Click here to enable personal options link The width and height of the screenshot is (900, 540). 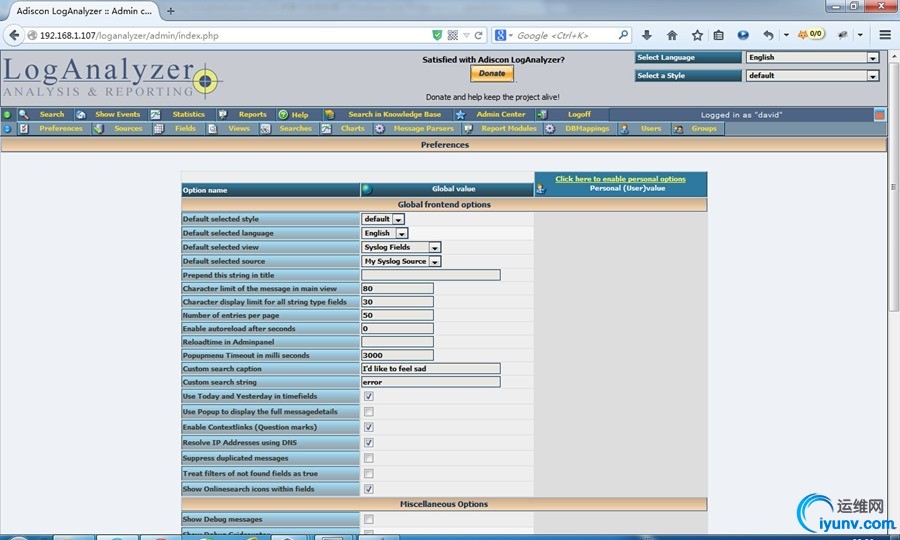click(x=620, y=178)
